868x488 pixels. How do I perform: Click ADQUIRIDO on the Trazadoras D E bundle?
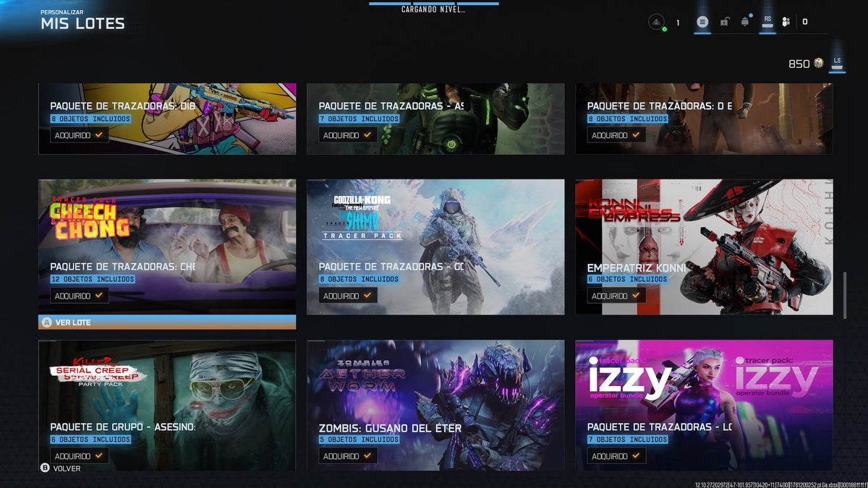pyautogui.click(x=616, y=135)
